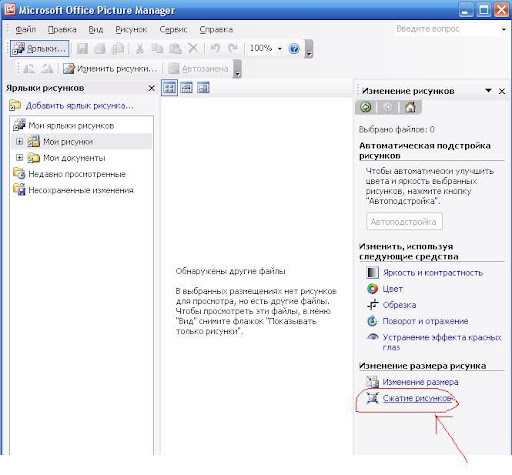Click the crop tool icon
Screen dimensions: 512x475
click(372, 305)
